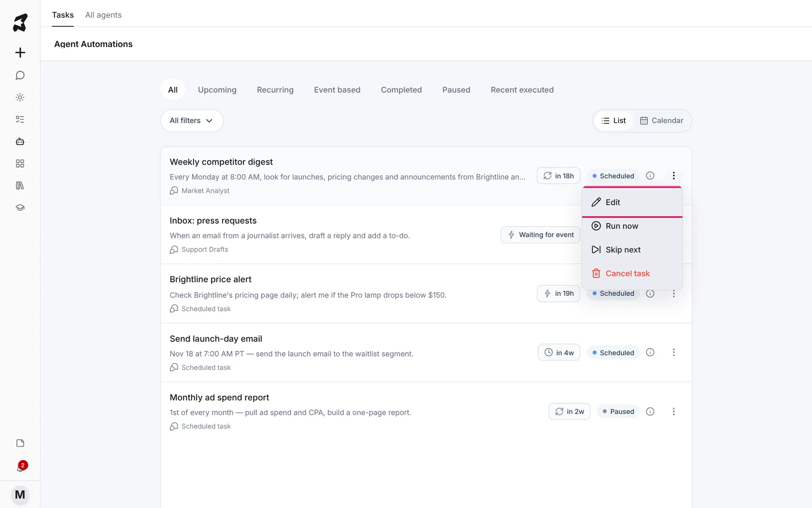Switch to List view
812x508 pixels.
pyautogui.click(x=614, y=121)
